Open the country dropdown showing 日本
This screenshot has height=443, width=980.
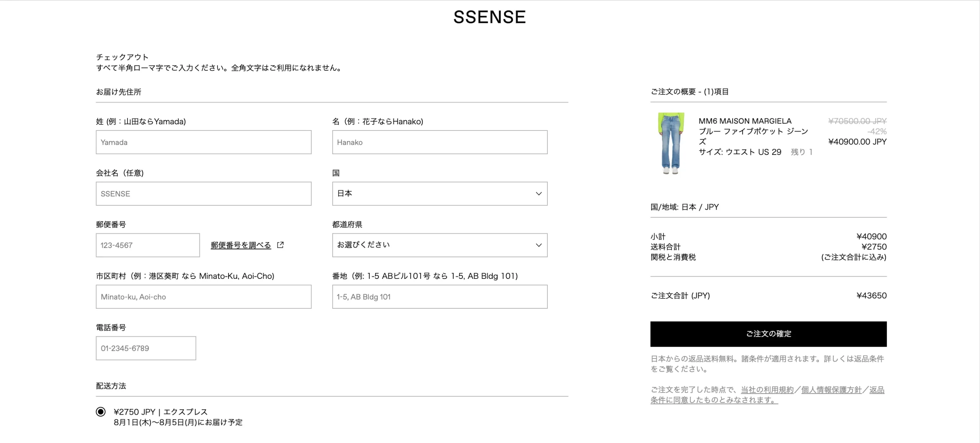point(440,194)
